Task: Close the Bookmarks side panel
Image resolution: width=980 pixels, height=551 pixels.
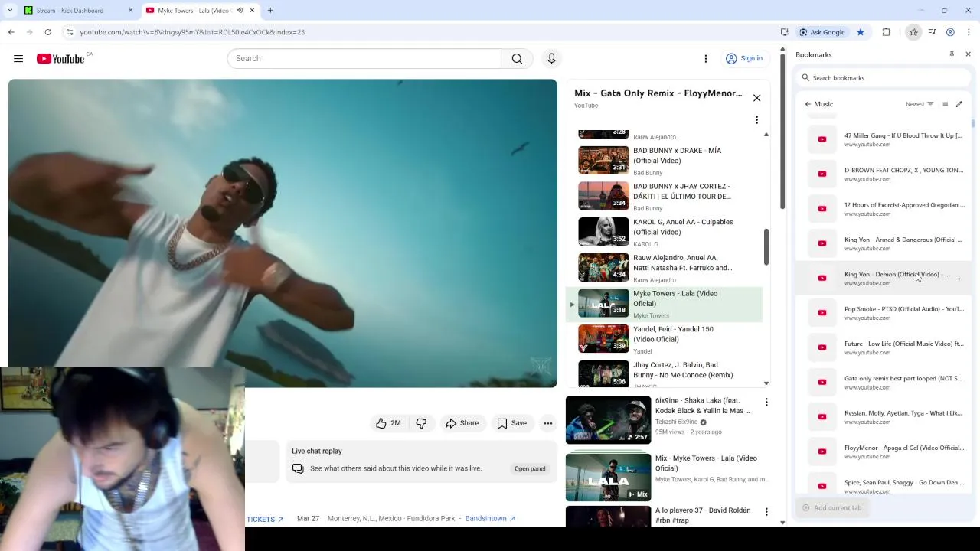Action: tap(968, 54)
